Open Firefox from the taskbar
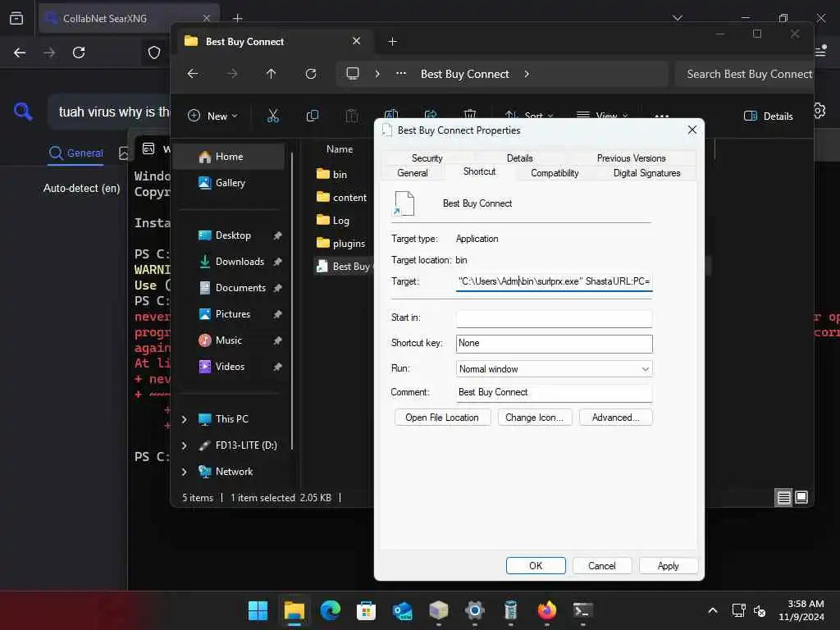The image size is (840, 630). (547, 610)
